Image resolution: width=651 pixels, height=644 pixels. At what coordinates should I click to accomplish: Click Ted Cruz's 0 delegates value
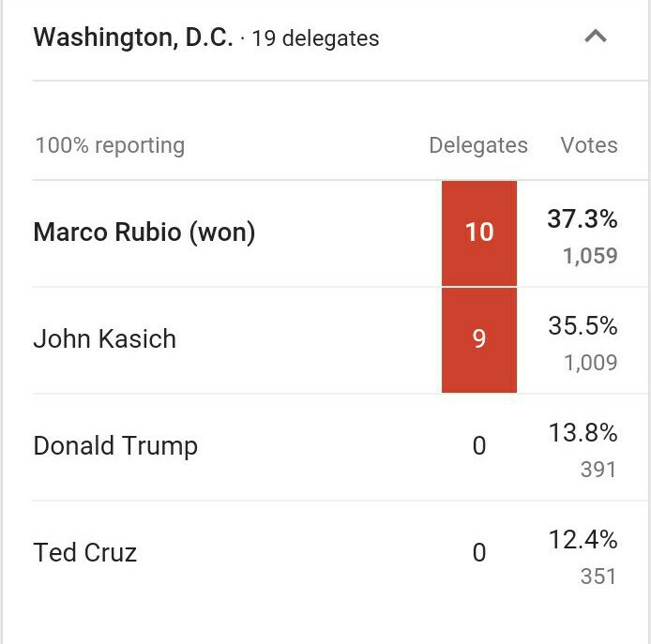coord(479,552)
